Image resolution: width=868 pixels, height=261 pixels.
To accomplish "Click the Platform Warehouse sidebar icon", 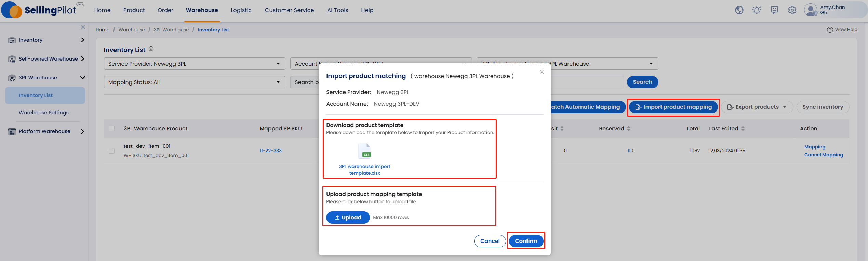I will [x=12, y=131].
